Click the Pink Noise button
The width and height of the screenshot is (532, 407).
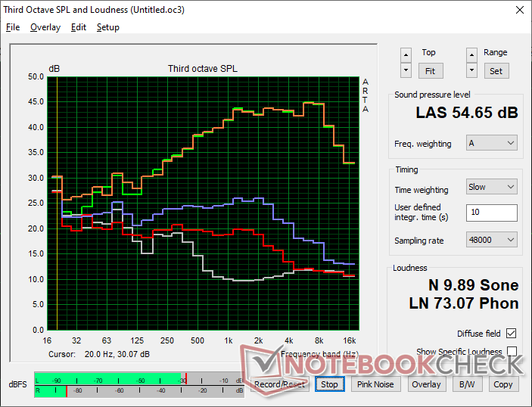click(375, 384)
